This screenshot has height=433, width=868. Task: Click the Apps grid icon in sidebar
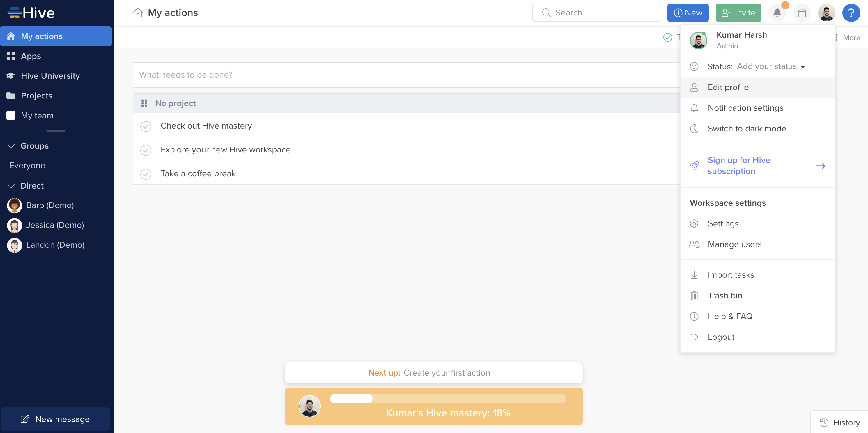[x=11, y=56]
